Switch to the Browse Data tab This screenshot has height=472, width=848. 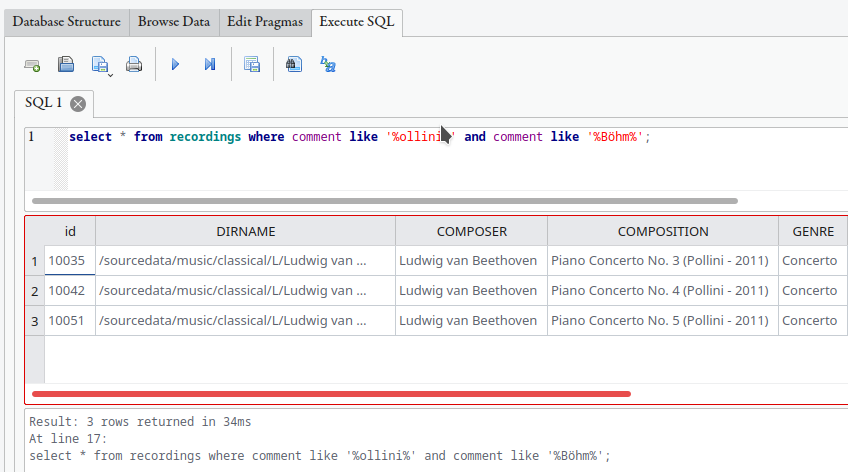click(174, 21)
